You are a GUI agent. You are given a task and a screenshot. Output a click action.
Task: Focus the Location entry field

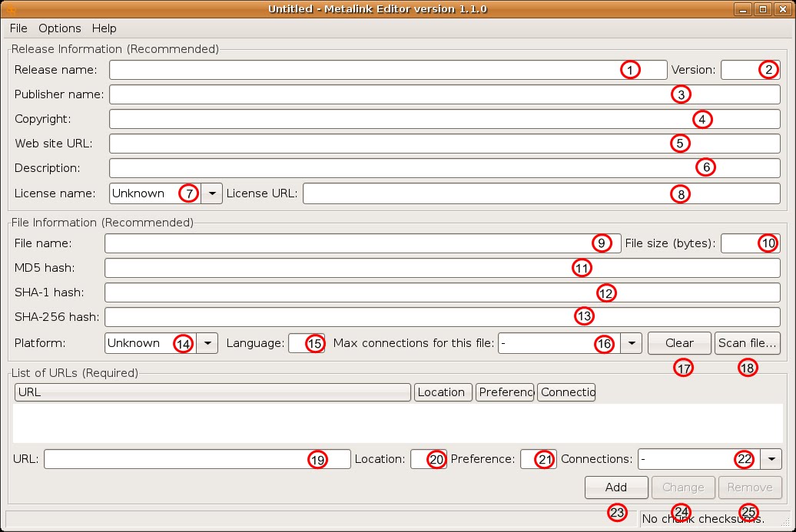(429, 460)
